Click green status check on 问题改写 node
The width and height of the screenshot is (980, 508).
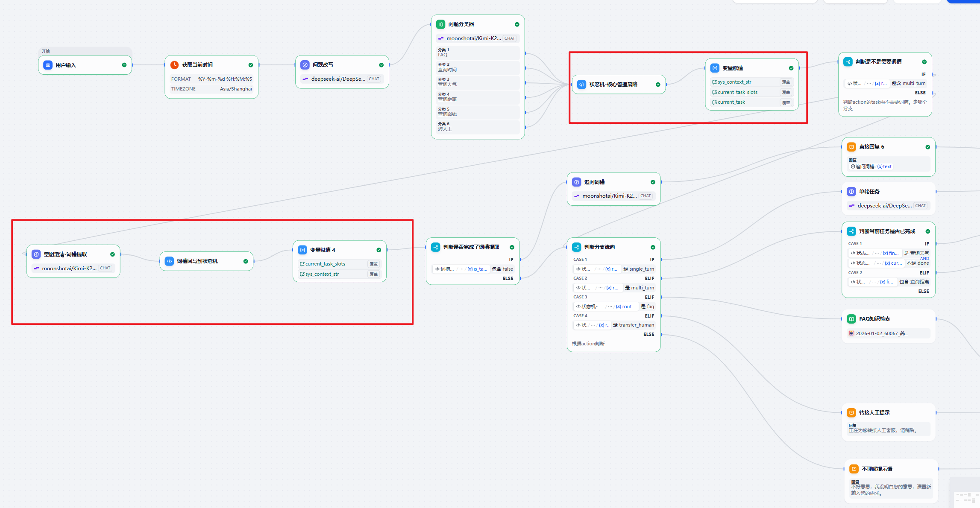coord(381,65)
